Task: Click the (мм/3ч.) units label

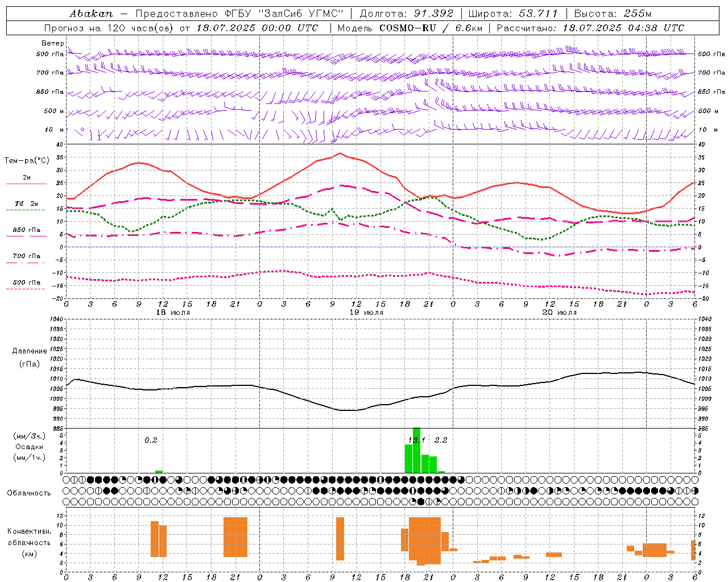Action: click(x=29, y=436)
